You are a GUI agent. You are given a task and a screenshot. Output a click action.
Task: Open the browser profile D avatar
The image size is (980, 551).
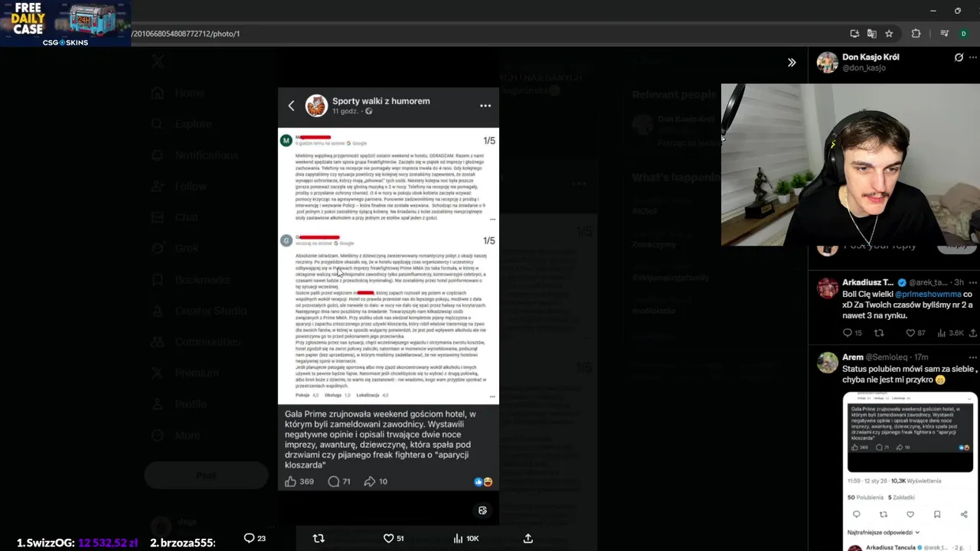pyautogui.click(x=963, y=34)
